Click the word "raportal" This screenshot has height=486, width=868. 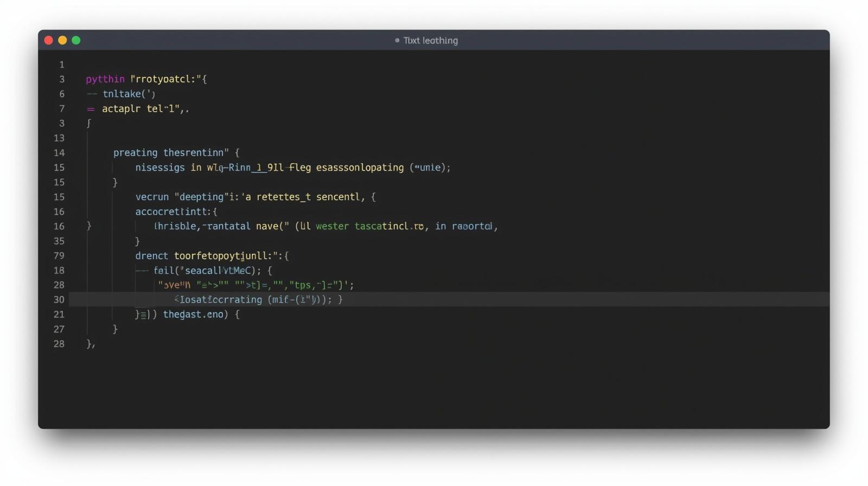tap(472, 226)
